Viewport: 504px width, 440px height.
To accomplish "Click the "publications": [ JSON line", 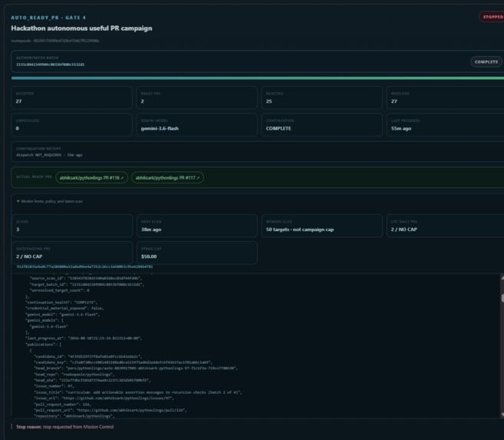I will coord(43,344).
